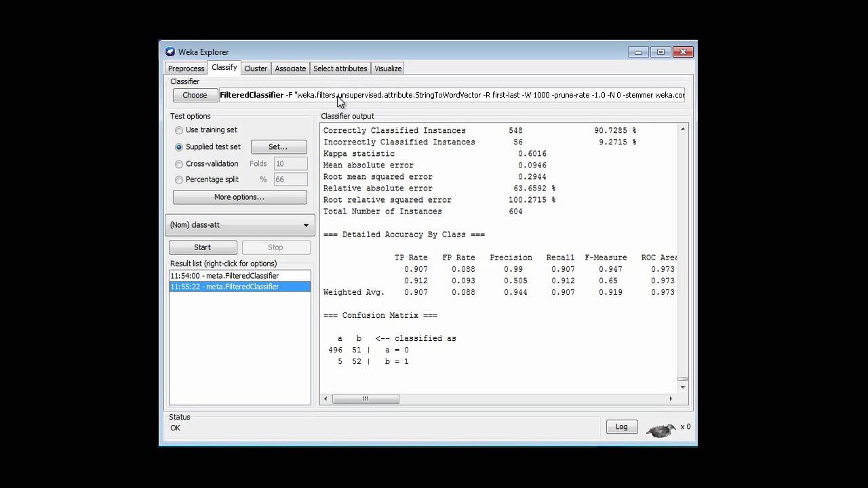
Task: Go to the Cluster tab
Action: (x=256, y=68)
